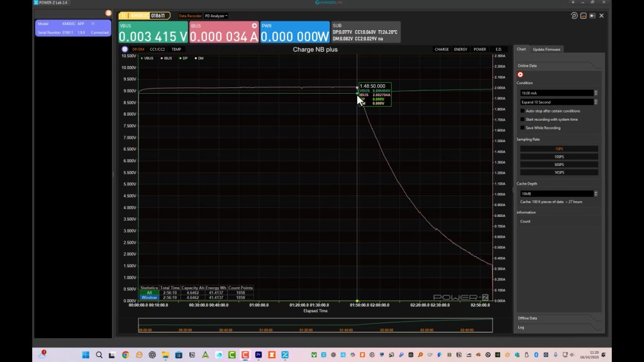Click the ENERGY chart button
Screen dimensions: 644x362
pos(460,49)
